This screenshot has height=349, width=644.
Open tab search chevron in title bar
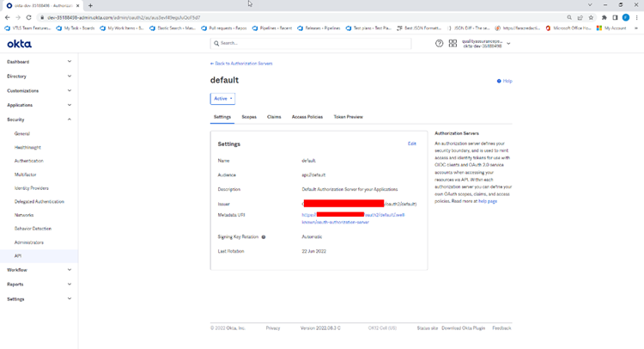[590, 5]
